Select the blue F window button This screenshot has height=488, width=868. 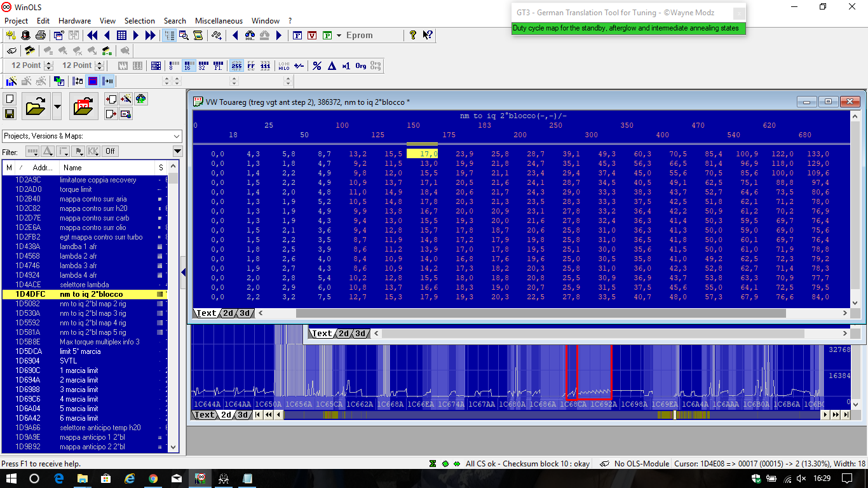[297, 35]
